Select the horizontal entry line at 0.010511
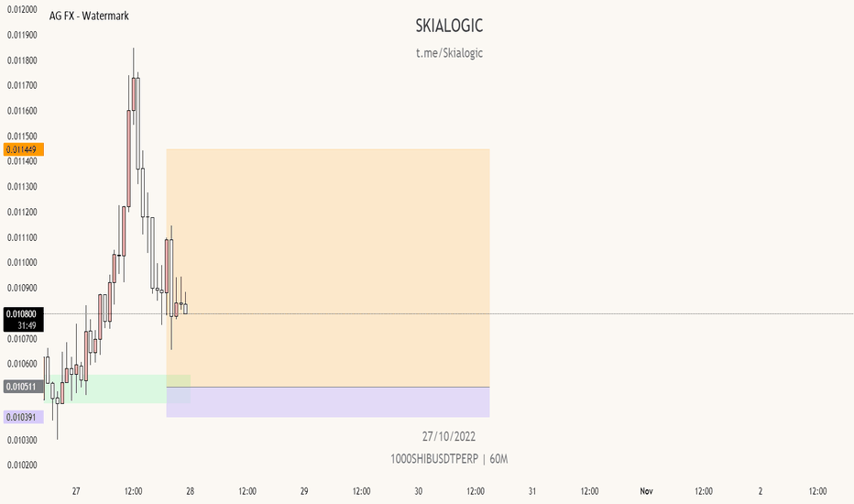This screenshot has height=504, width=854. pyautogui.click(x=328, y=387)
